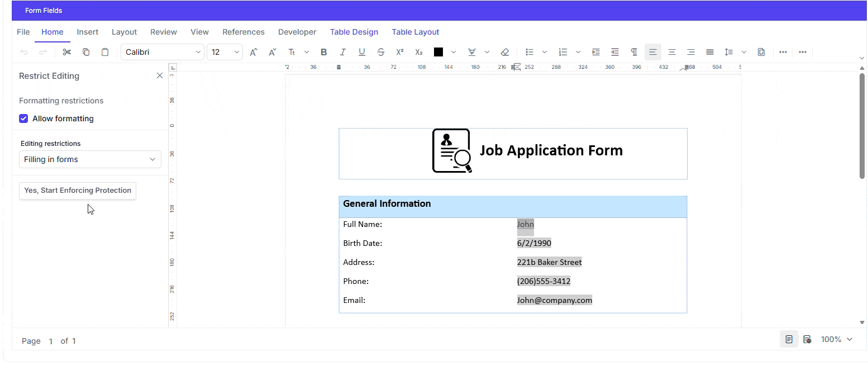The height and width of the screenshot is (370, 868).
Task: Toggle bold formatting
Action: coord(323,52)
